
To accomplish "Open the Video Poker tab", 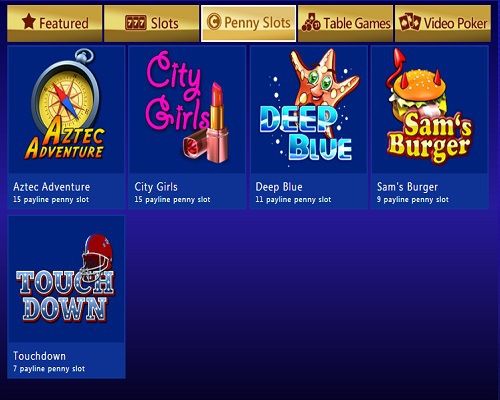I will 443,23.
